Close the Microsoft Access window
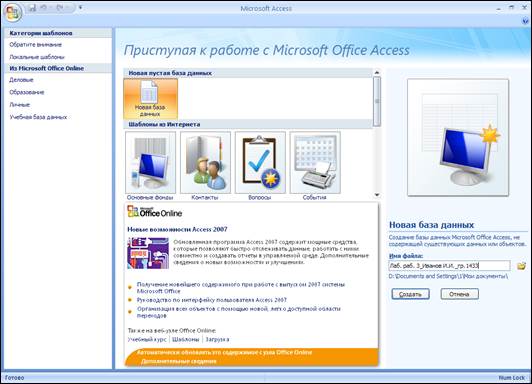The height and width of the screenshot is (384, 532). tap(525, 8)
